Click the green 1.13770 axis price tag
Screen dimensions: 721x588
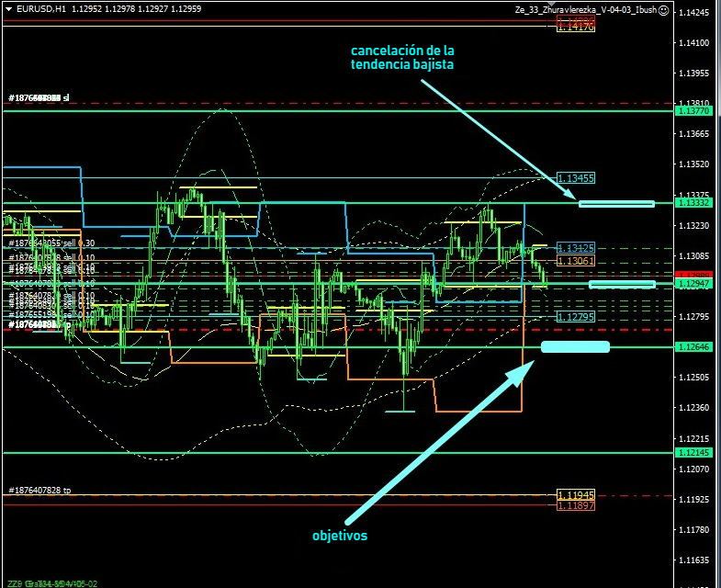[693, 111]
